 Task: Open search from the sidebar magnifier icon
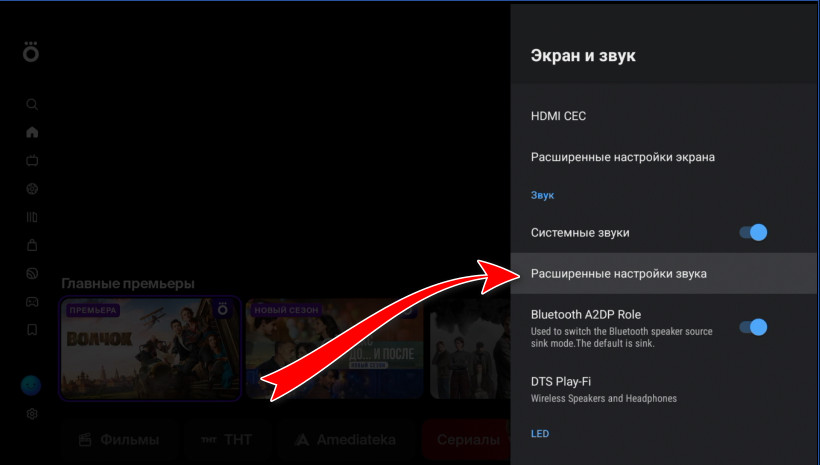tap(32, 104)
